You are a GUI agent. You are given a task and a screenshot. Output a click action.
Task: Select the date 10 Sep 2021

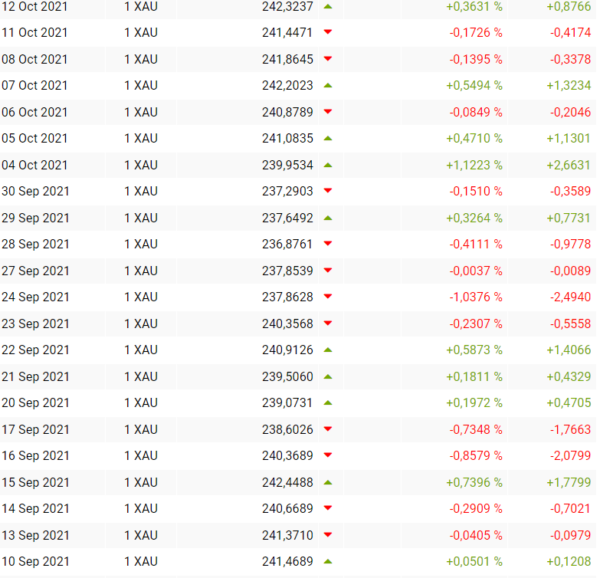tap(35, 562)
